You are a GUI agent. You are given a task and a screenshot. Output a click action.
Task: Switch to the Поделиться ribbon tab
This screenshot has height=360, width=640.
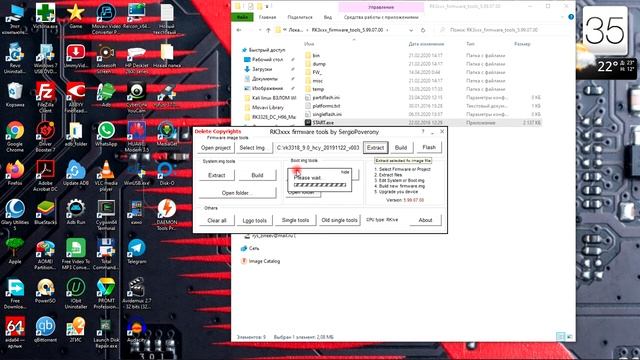300,17
